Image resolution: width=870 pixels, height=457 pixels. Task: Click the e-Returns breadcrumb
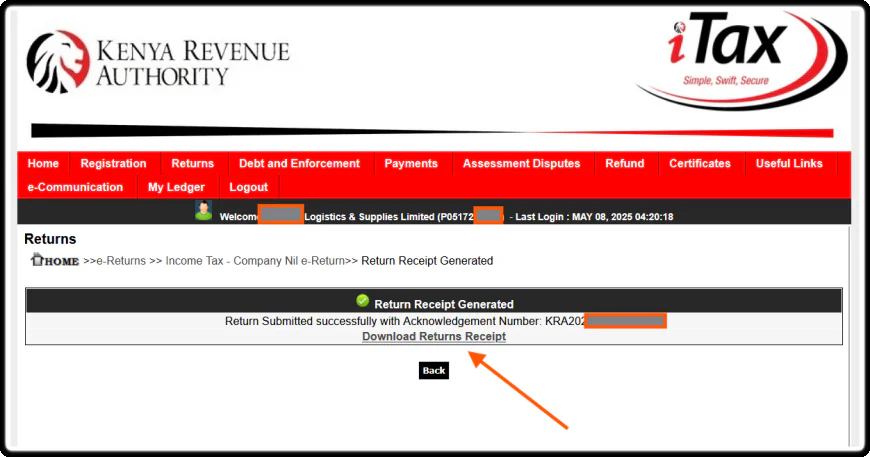click(x=121, y=261)
